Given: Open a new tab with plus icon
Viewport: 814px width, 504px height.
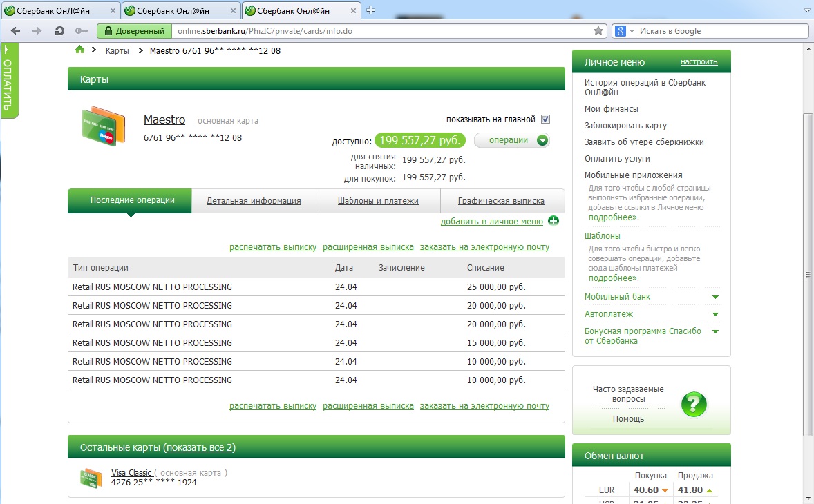Looking at the screenshot, I should 370,10.
